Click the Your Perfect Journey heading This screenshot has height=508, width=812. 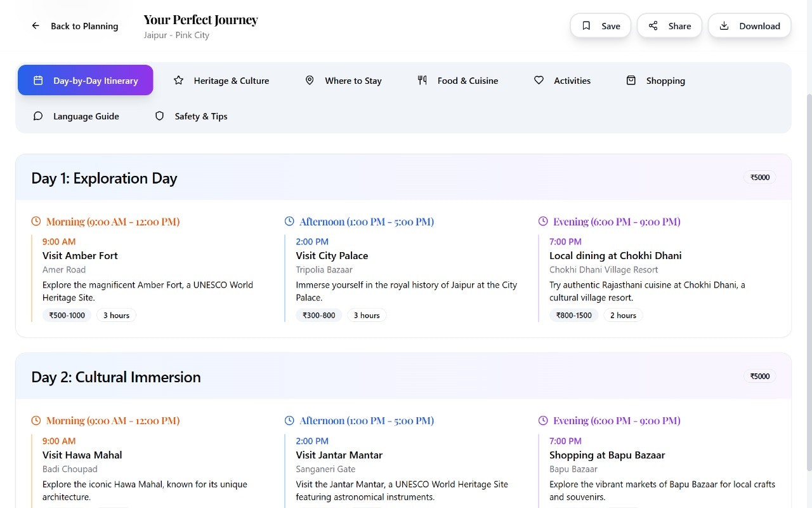(200, 20)
